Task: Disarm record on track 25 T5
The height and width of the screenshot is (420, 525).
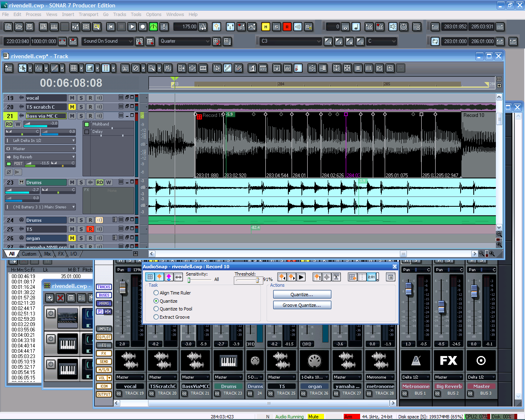Action: [x=90, y=229]
